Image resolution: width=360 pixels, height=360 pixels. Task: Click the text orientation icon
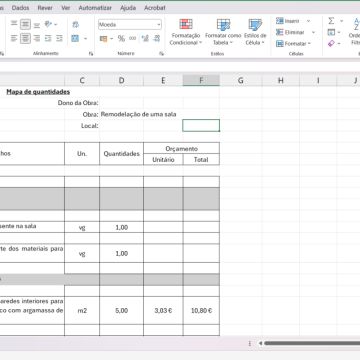pyautogui.click(x=48, y=24)
